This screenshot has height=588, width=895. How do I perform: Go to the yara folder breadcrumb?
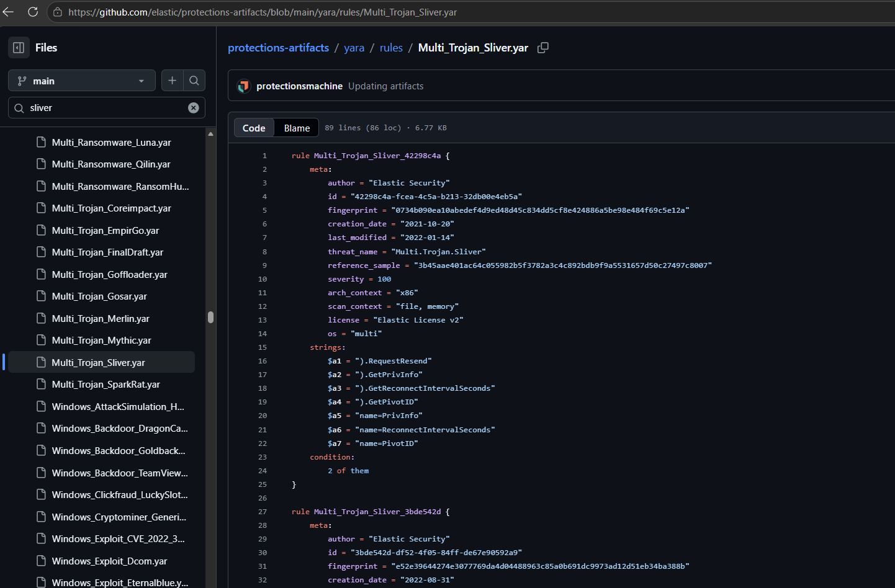tap(354, 48)
